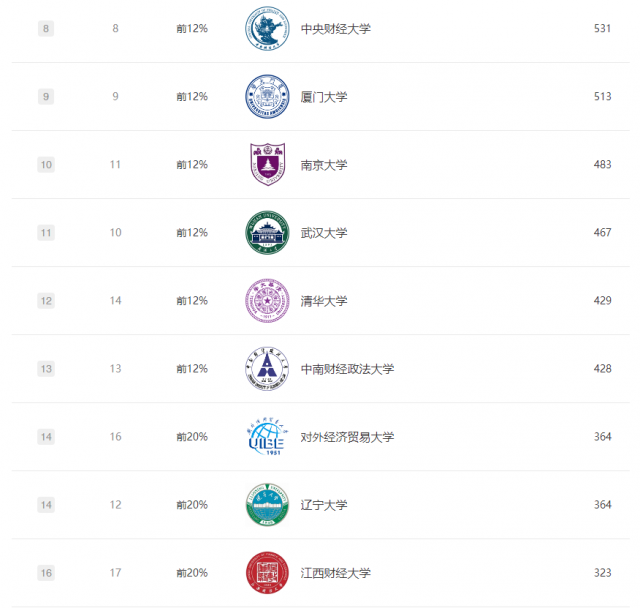The image size is (640, 608).
Task: Go to the 清华大学 page
Action: coord(323,301)
